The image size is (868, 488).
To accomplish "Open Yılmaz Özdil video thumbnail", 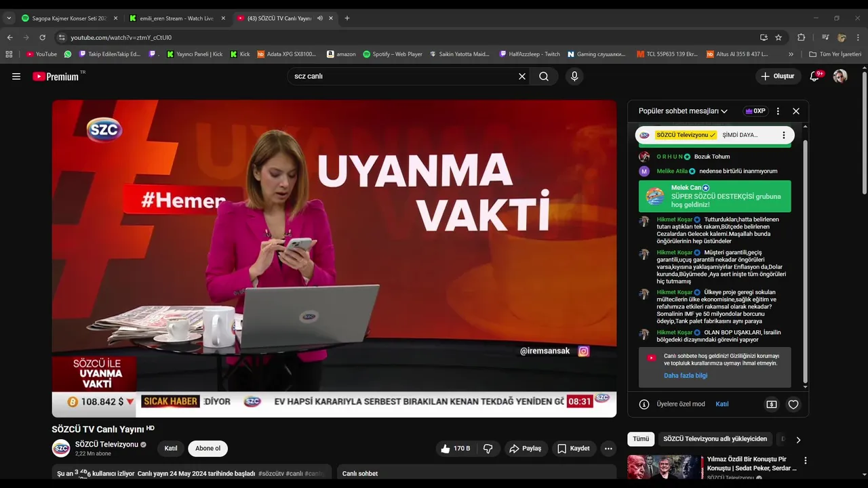I will click(x=665, y=468).
